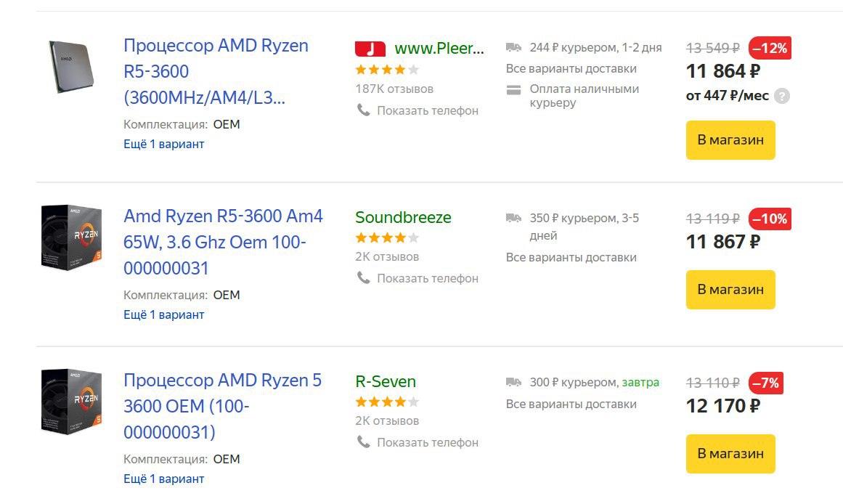Click the star rating for the Pleer shop

click(x=386, y=70)
